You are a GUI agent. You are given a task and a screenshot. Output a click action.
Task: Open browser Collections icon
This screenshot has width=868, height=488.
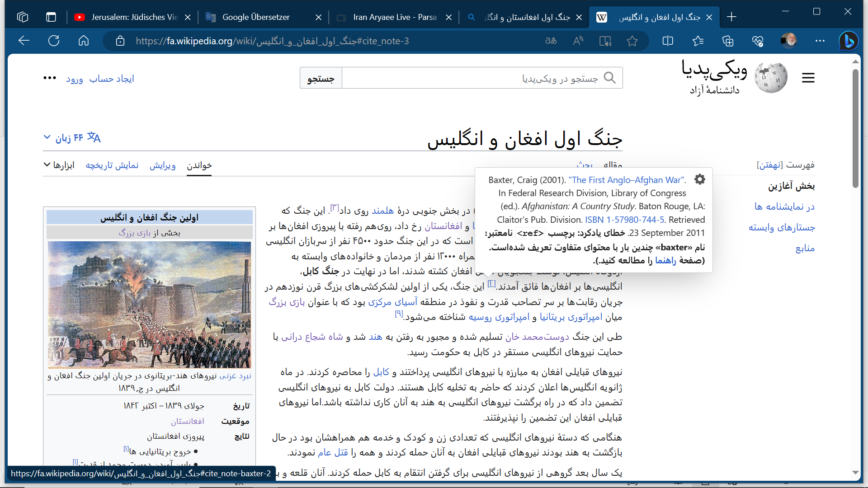coord(728,41)
